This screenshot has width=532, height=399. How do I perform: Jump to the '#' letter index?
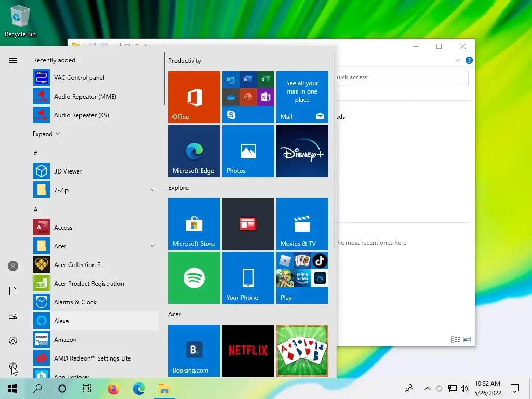pos(35,153)
